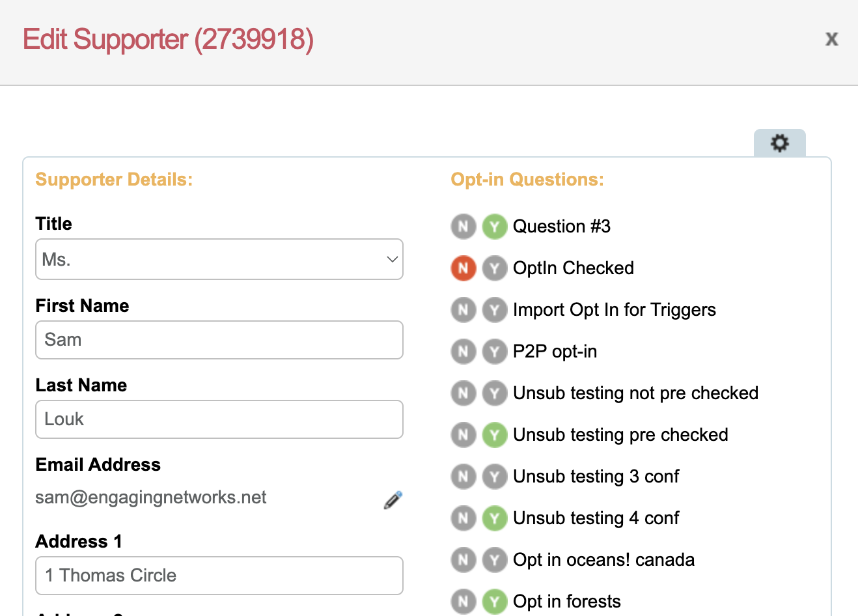
Task: Choose Y for Import Opt In for Triggers
Action: [495, 310]
